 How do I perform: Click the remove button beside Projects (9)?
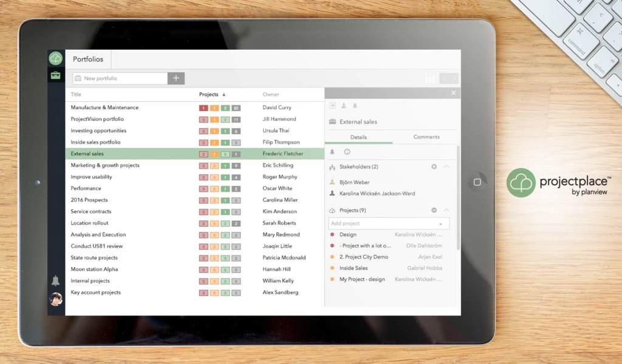click(x=434, y=210)
